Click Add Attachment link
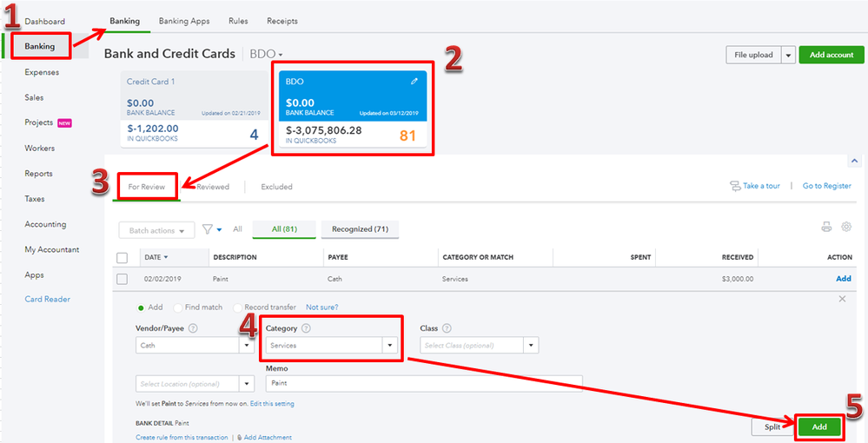 (268, 438)
